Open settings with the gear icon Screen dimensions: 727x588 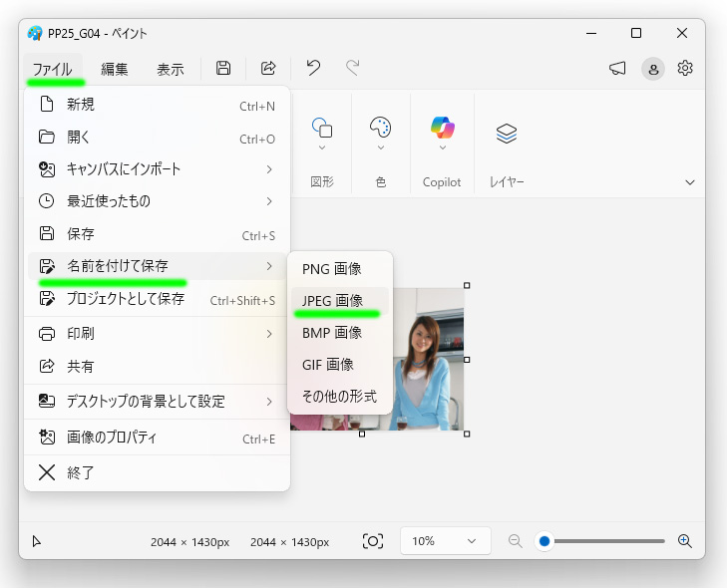pos(685,69)
